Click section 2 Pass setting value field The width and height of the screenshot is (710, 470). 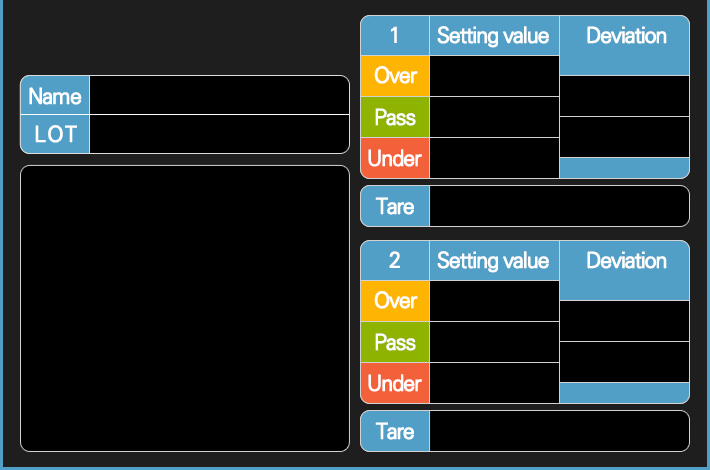[494, 342]
